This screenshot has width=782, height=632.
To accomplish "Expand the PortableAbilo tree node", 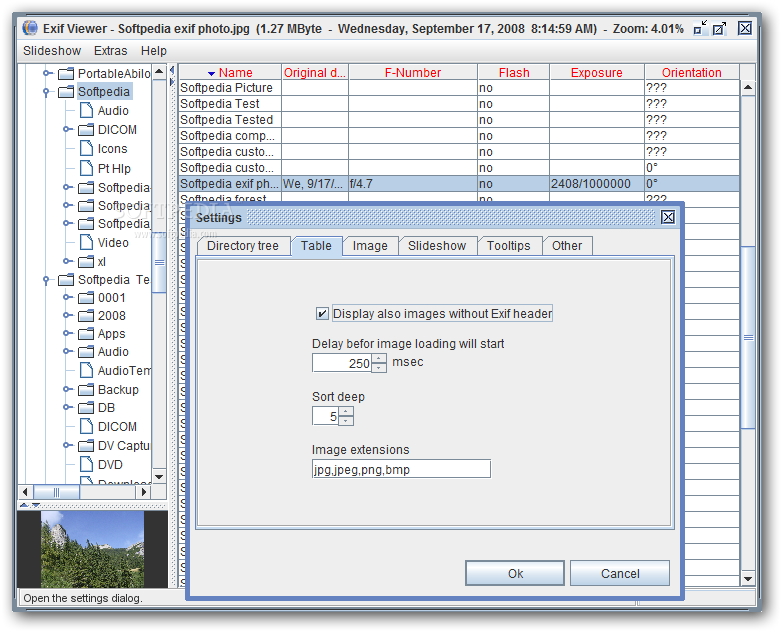I will point(47,73).
